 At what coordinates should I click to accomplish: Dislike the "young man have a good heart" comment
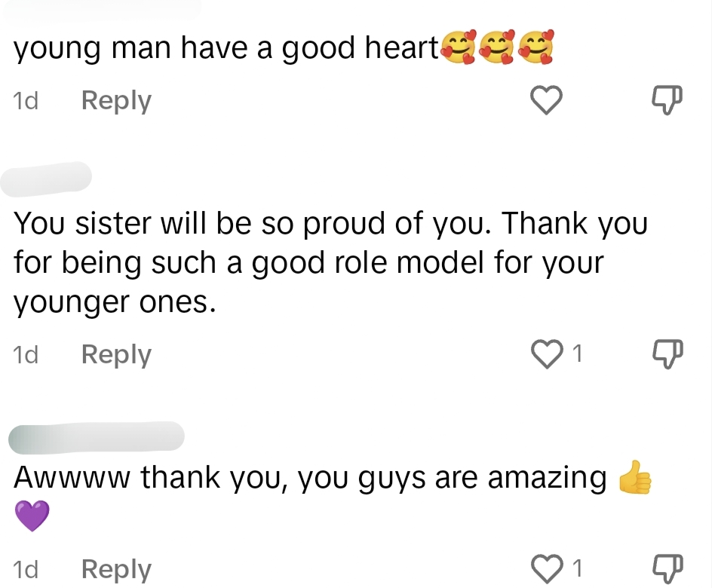667,100
